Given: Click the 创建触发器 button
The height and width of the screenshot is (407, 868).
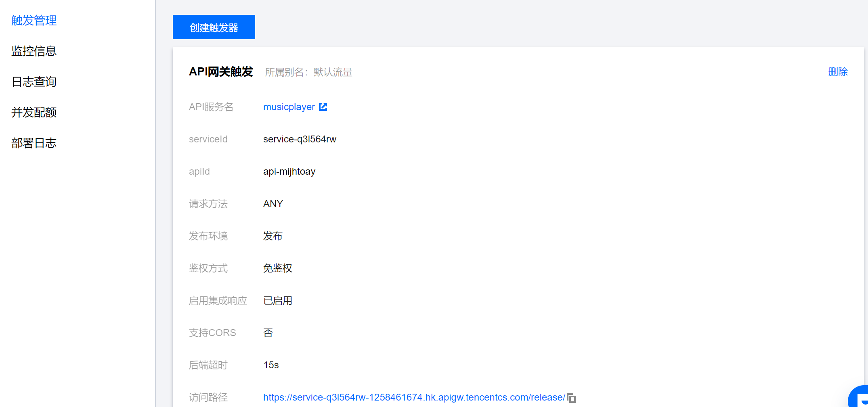Looking at the screenshot, I should click(214, 27).
